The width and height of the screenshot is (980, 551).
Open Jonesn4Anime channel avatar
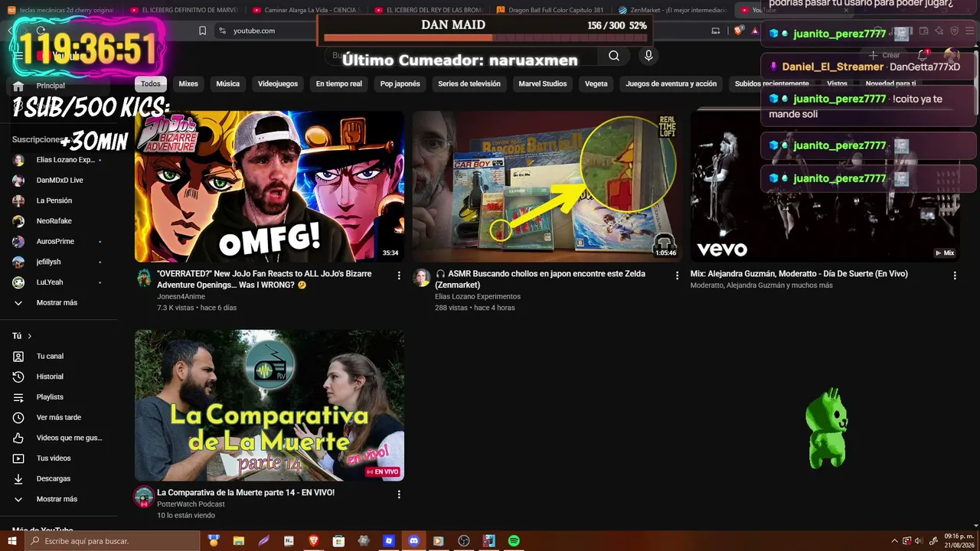(144, 278)
